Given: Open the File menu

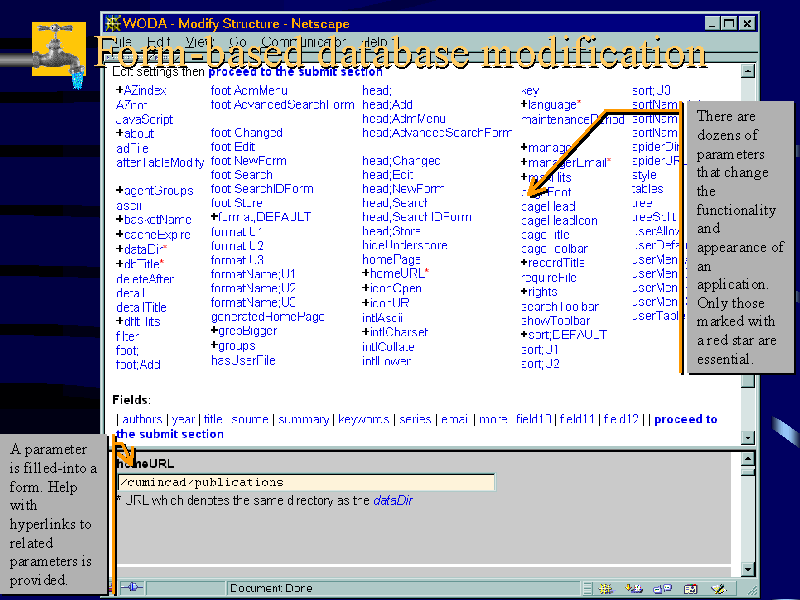Looking at the screenshot, I should click(120, 42).
